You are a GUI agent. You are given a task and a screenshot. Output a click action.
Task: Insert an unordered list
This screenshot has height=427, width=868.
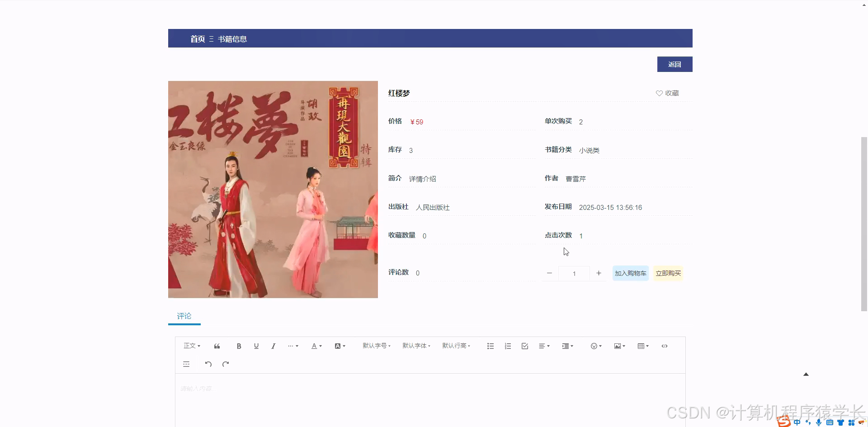(x=490, y=346)
